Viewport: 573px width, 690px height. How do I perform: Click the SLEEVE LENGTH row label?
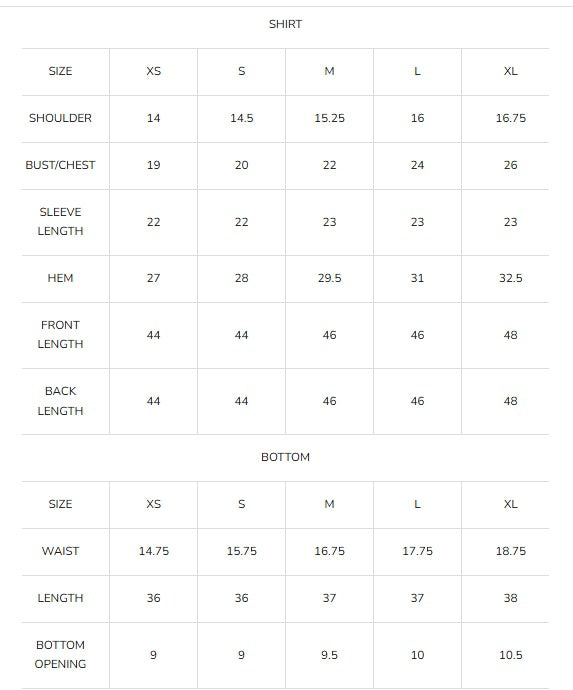tap(60, 222)
